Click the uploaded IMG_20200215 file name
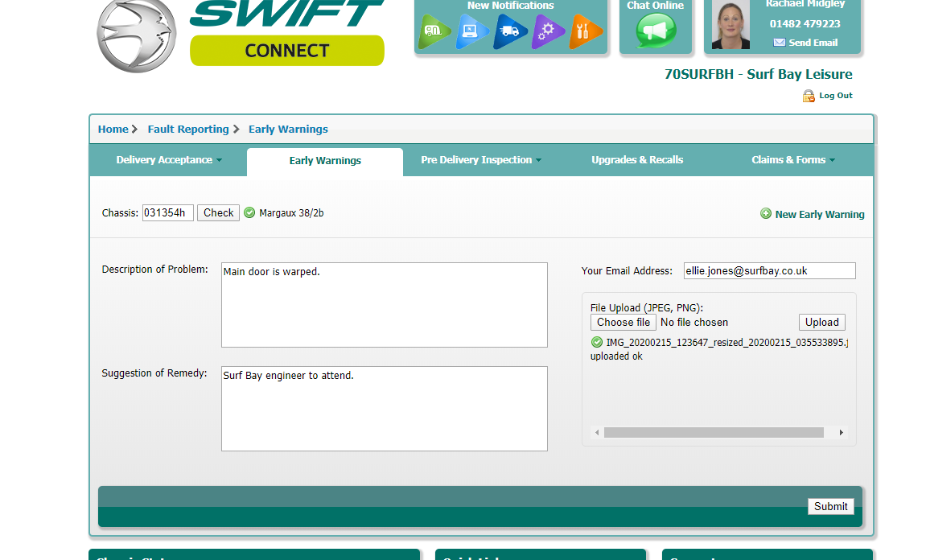926x560 pixels. pos(727,343)
